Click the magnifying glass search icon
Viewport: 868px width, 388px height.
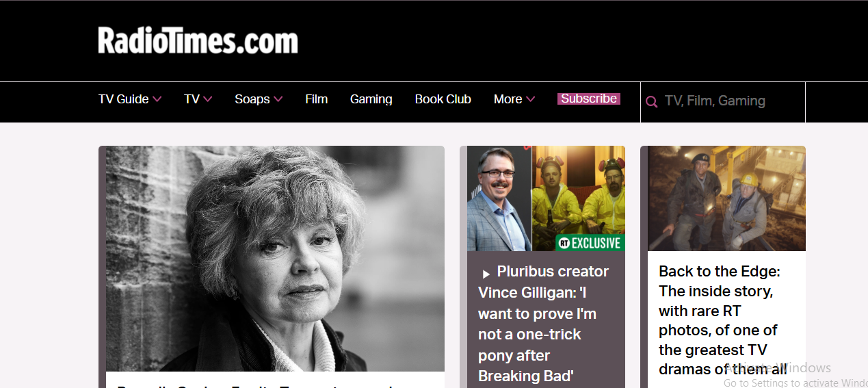(652, 102)
